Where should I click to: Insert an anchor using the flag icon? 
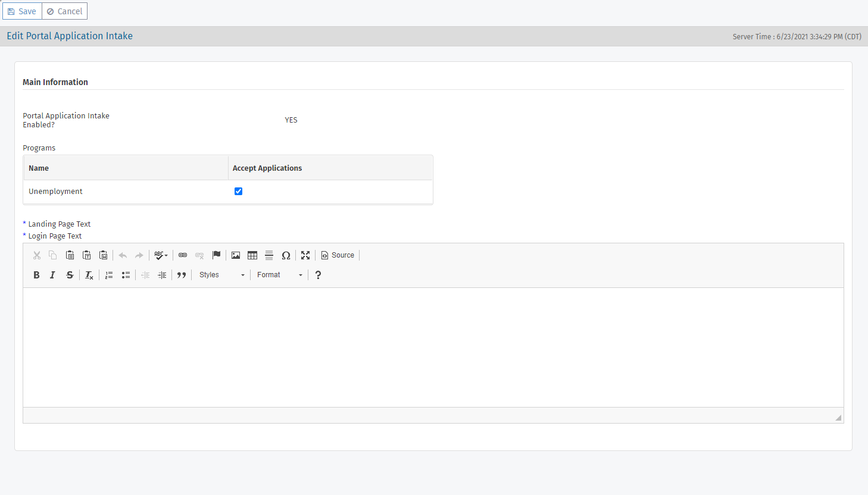[216, 255]
